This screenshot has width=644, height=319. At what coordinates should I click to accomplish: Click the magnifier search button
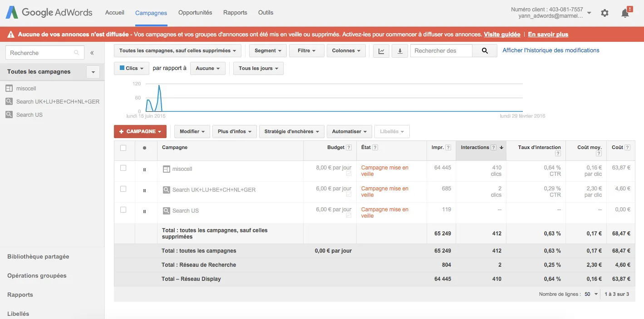click(485, 51)
